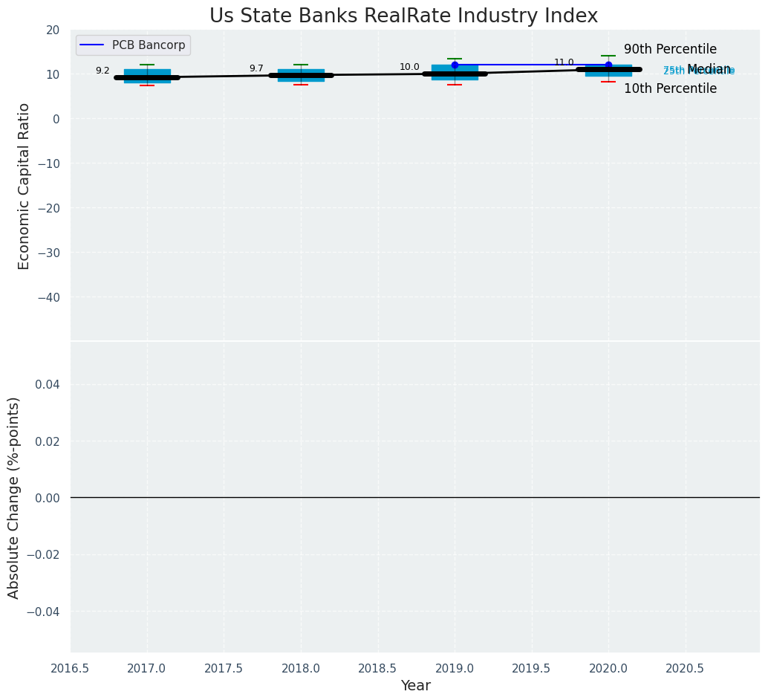
Task: Click the Median annotation text
Action: (x=709, y=69)
